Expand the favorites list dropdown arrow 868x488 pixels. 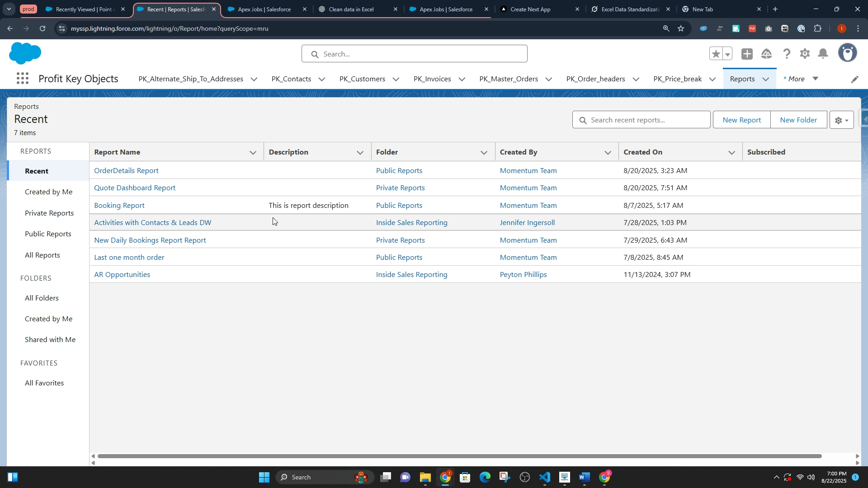coord(727,54)
